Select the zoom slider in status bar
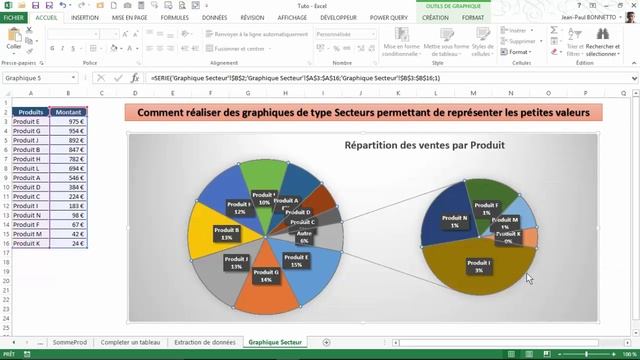Screen dimensions: 640x360 [587, 354]
